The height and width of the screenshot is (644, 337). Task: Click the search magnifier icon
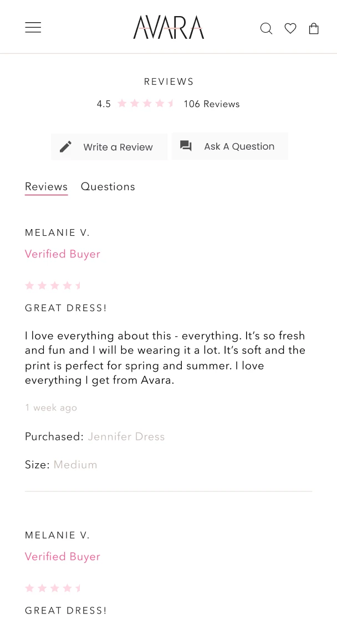pyautogui.click(x=266, y=28)
